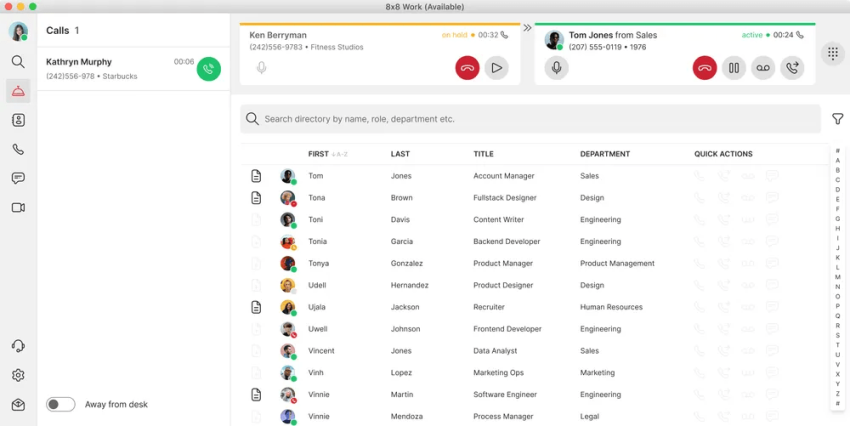Image resolution: width=850 pixels, height=426 pixels.
Task: Transfer the Tom Jones active call
Action: click(792, 68)
